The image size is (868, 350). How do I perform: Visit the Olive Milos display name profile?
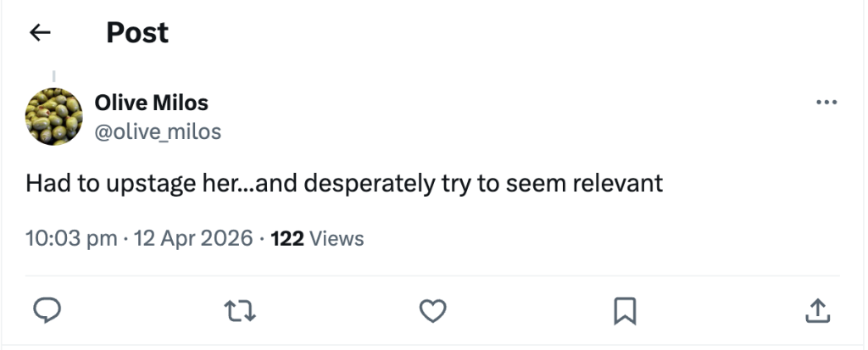[x=152, y=103]
